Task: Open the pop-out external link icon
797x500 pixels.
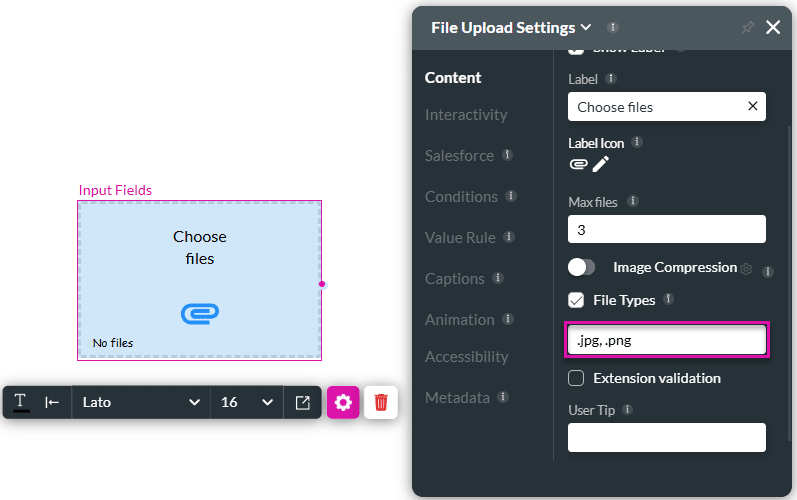Action: pyautogui.click(x=302, y=402)
